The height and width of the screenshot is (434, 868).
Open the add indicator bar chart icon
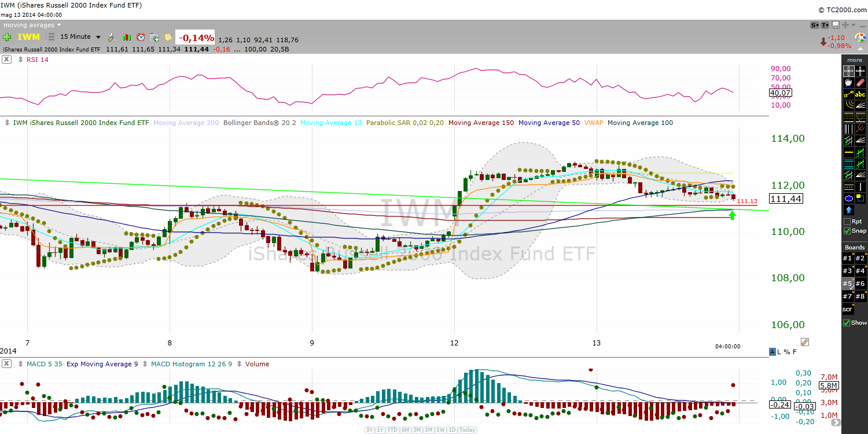tap(127, 37)
